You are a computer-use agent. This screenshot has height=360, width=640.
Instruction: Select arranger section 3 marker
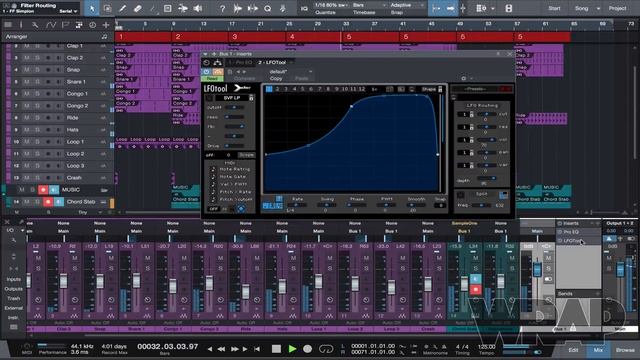pyautogui.click(x=256, y=37)
